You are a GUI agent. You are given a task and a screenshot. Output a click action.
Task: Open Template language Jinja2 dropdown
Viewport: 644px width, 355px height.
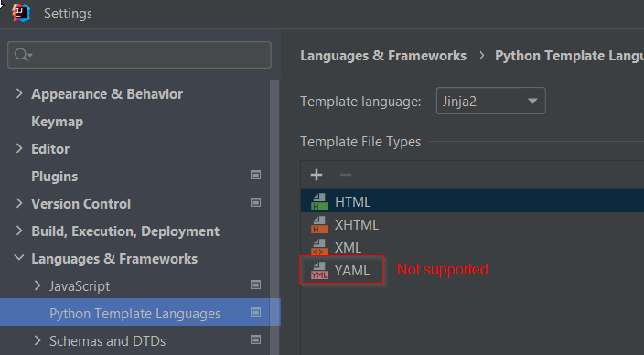point(491,101)
